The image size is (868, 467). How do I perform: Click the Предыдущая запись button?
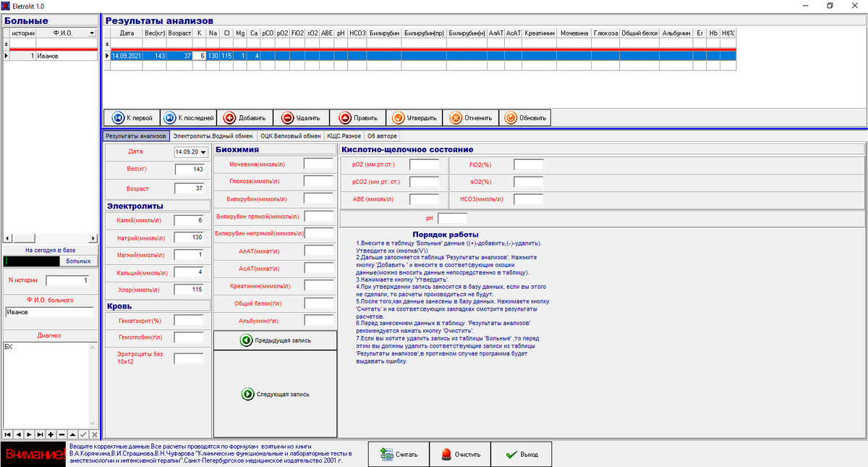[x=276, y=340]
